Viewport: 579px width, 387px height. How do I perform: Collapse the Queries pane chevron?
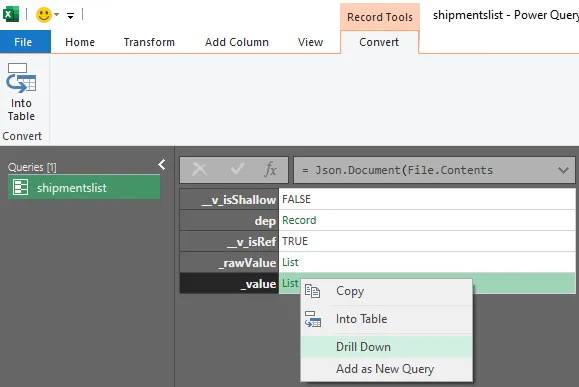pos(161,165)
